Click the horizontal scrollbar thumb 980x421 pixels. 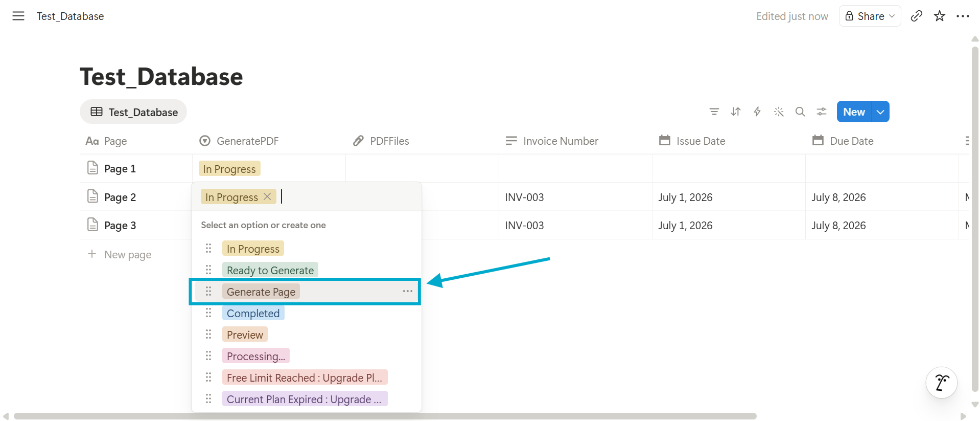(x=385, y=416)
